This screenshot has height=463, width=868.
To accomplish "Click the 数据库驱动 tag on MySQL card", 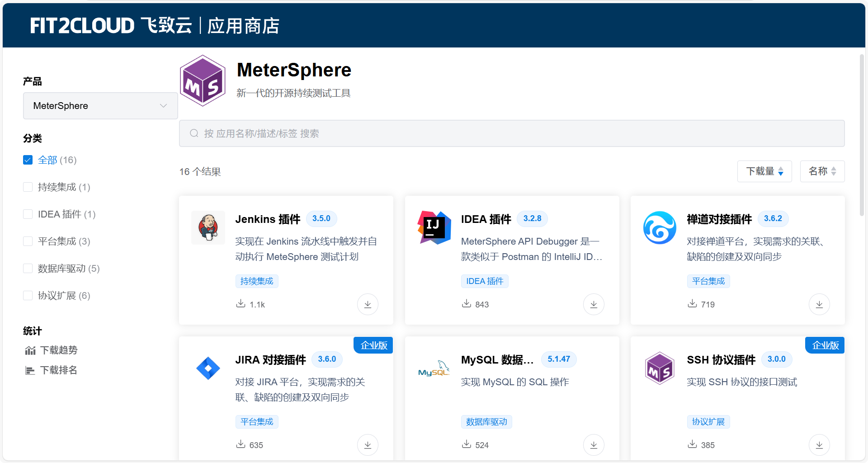I will [x=486, y=422].
